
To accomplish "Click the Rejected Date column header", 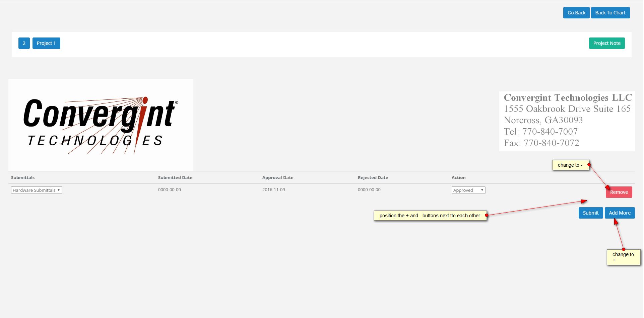I will (x=373, y=177).
